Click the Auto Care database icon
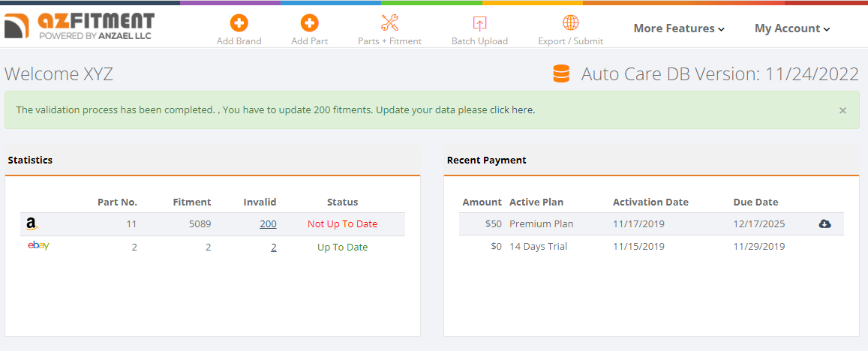Screen dimensions: 868x351 561,74
